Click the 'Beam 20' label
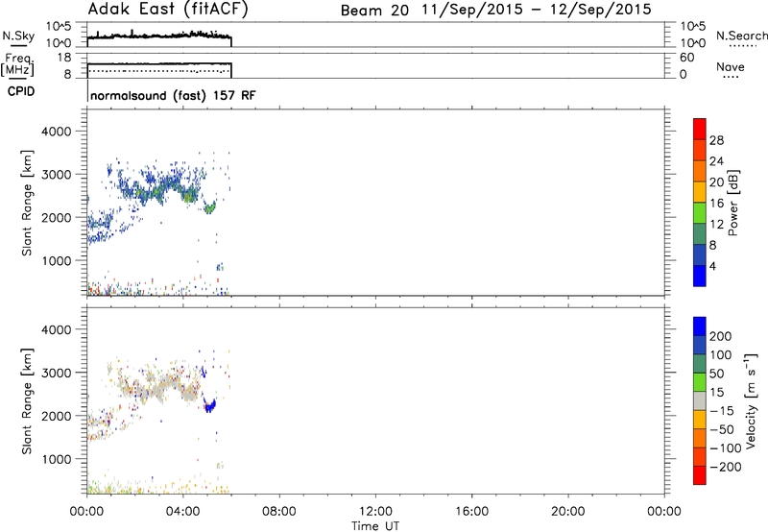 [x=374, y=11]
